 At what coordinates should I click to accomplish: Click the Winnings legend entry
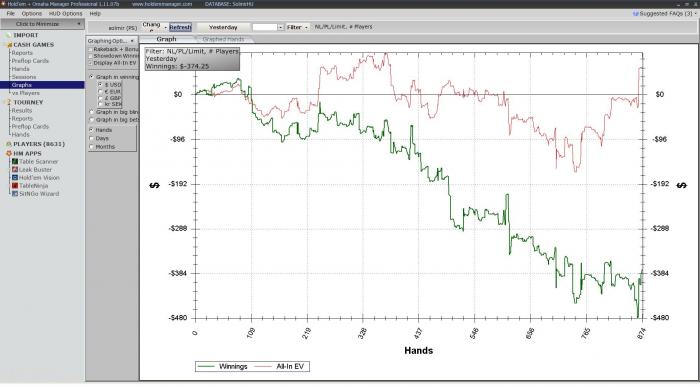coord(222,366)
